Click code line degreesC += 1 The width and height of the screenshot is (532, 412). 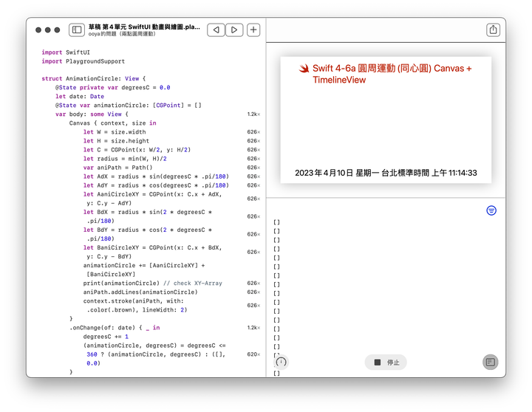point(106,337)
